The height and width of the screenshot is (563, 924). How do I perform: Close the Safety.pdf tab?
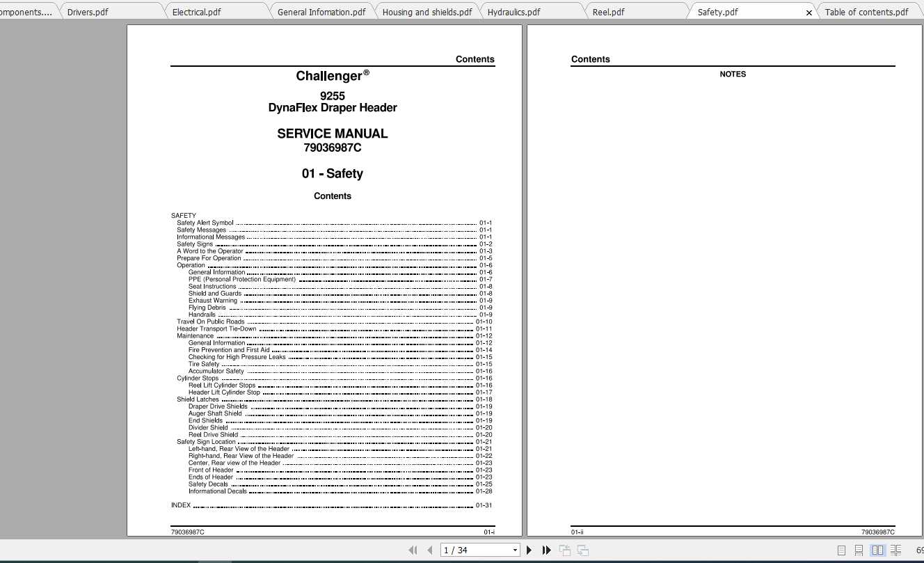pyautogui.click(x=809, y=13)
